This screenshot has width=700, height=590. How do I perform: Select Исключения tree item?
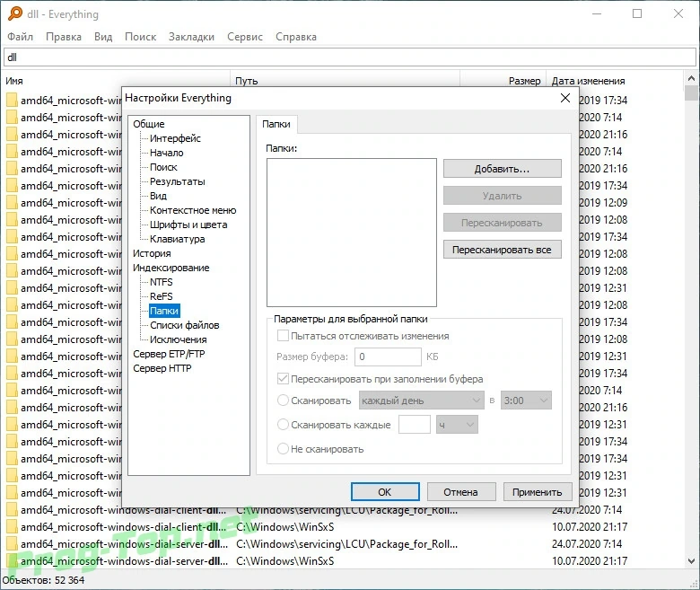178,339
